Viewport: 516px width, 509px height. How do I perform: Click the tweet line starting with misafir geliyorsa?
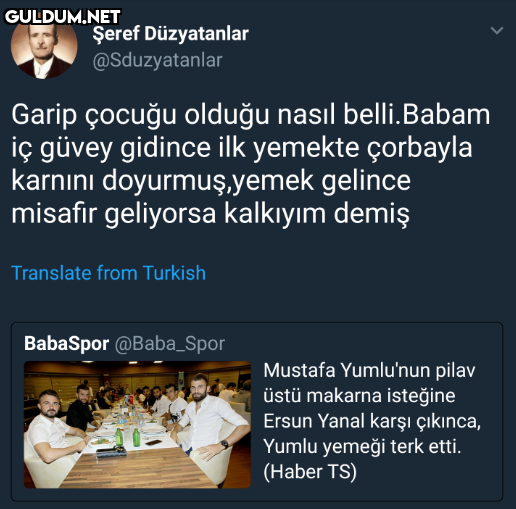[x=210, y=214]
